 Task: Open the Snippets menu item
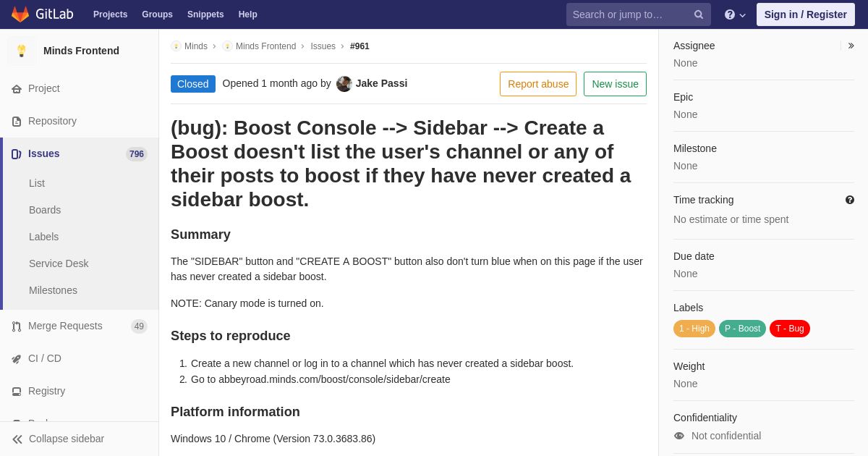205,14
